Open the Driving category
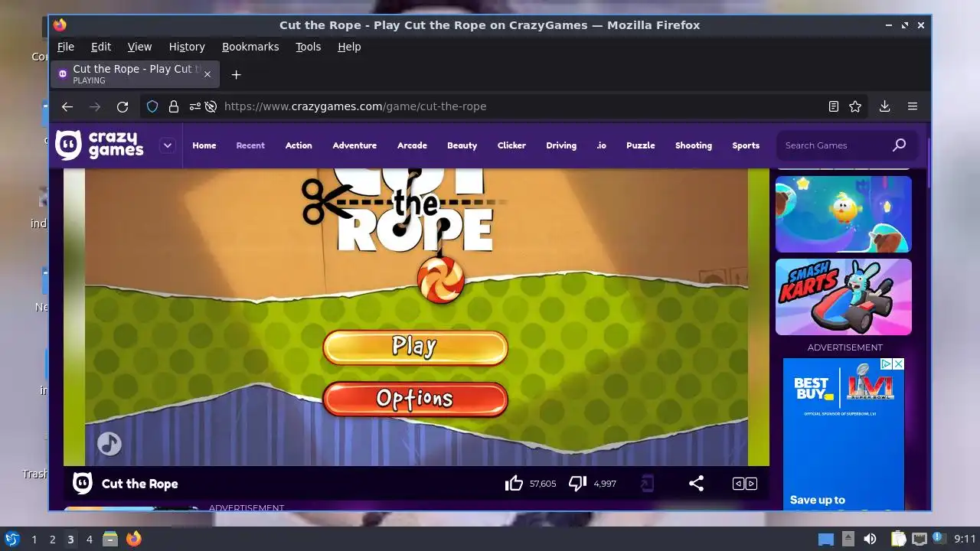This screenshot has height=551, width=980. pyautogui.click(x=561, y=145)
